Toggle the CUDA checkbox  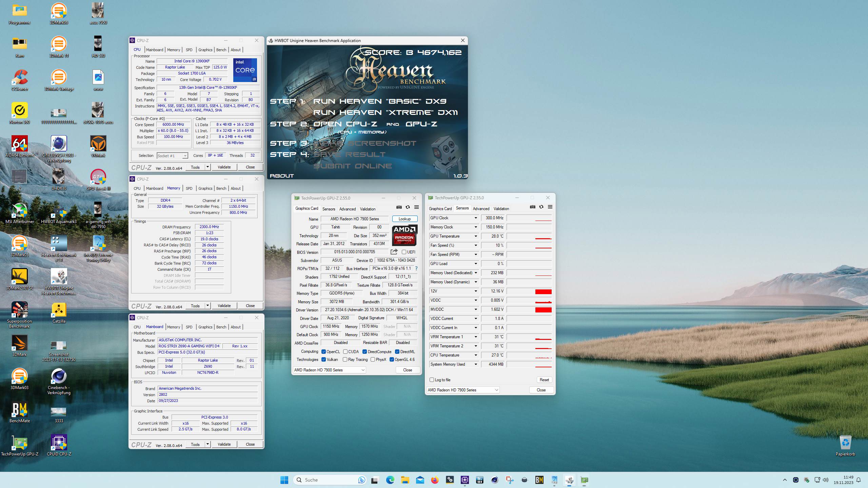[345, 351]
